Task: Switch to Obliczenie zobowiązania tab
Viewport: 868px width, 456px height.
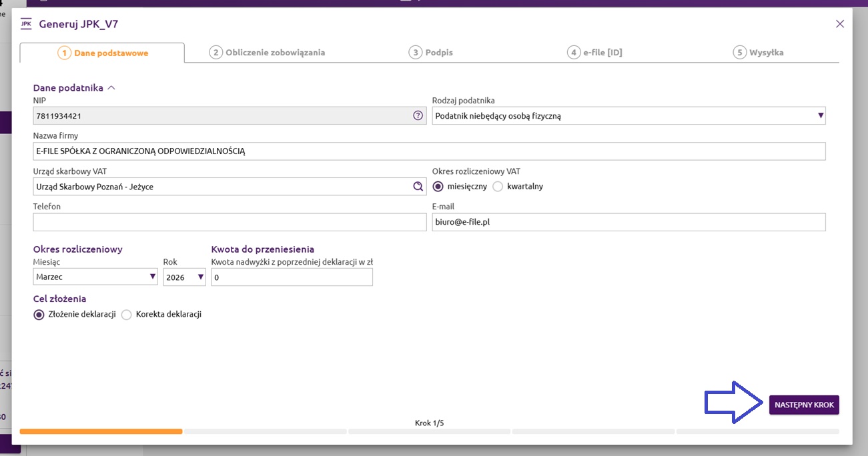Action: point(267,53)
